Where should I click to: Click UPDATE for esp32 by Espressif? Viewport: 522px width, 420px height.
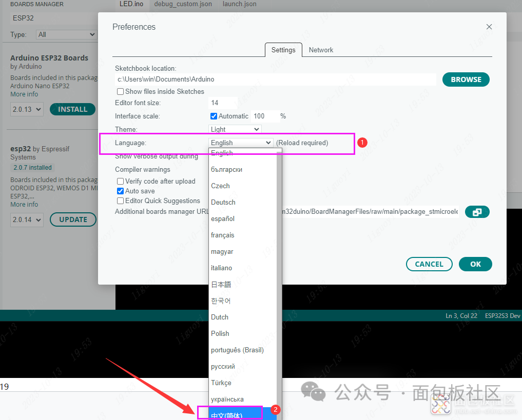tap(73, 220)
